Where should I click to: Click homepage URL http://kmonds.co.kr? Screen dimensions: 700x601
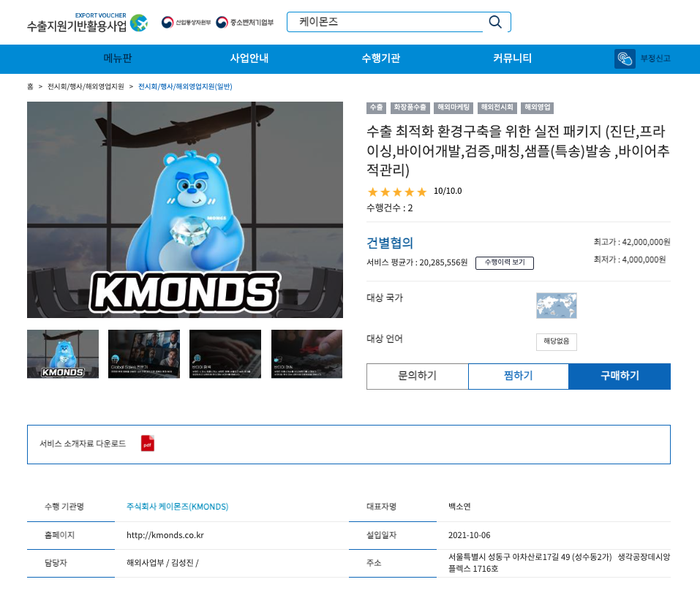pyautogui.click(x=165, y=535)
